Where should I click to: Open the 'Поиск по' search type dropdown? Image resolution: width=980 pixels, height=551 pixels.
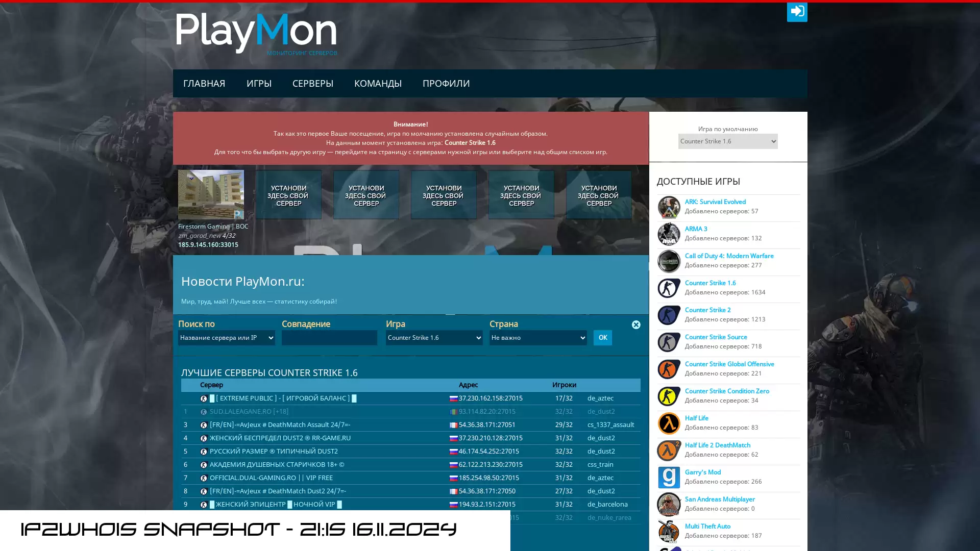[x=226, y=338]
